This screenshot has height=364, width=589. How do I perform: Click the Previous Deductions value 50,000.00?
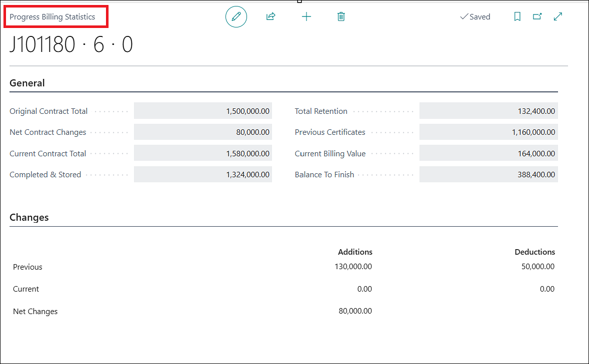(x=537, y=267)
